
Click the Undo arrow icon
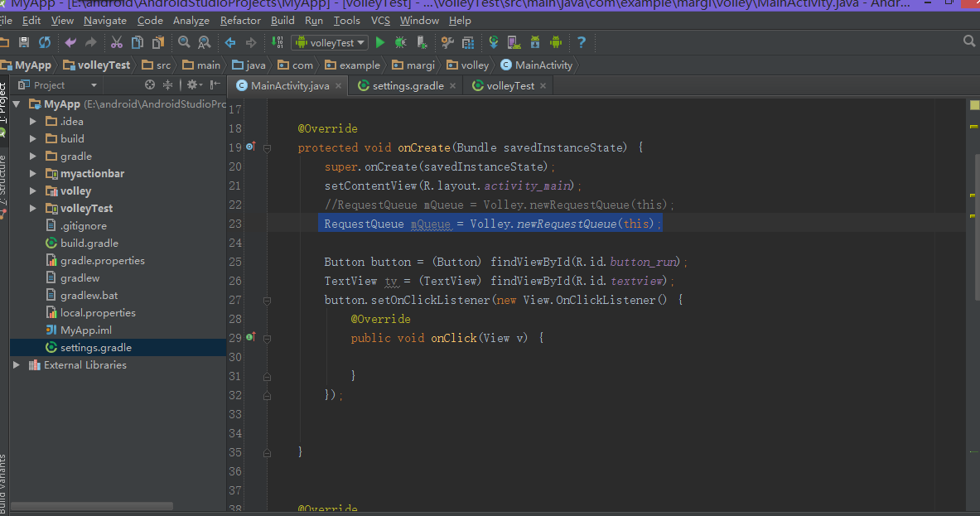70,42
